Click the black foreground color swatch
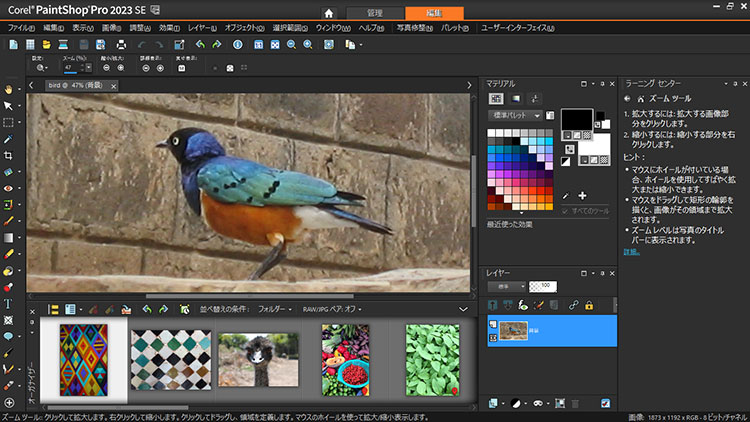Screen dimensions: 750x422 [x=575, y=120]
